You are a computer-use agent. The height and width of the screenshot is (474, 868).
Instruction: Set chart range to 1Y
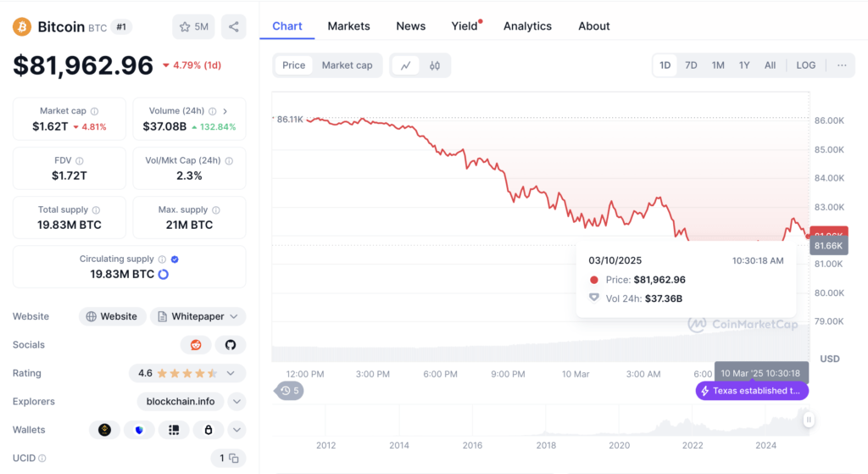tap(744, 65)
